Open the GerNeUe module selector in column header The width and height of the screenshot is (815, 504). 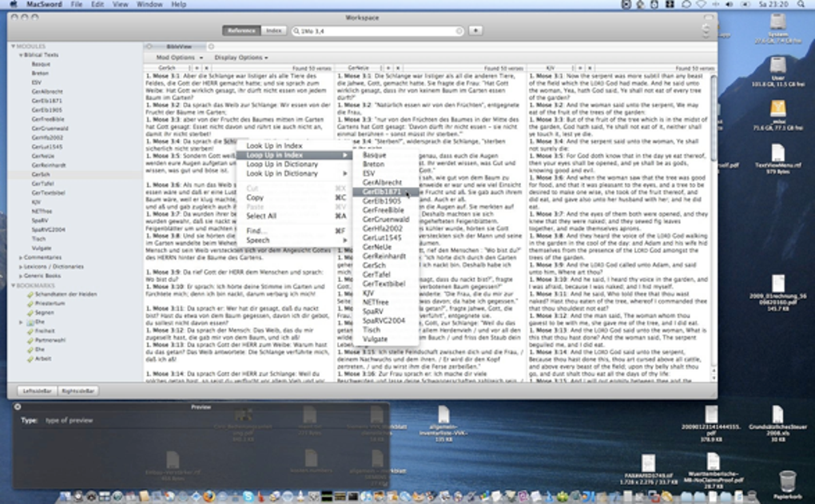pyautogui.click(x=359, y=68)
